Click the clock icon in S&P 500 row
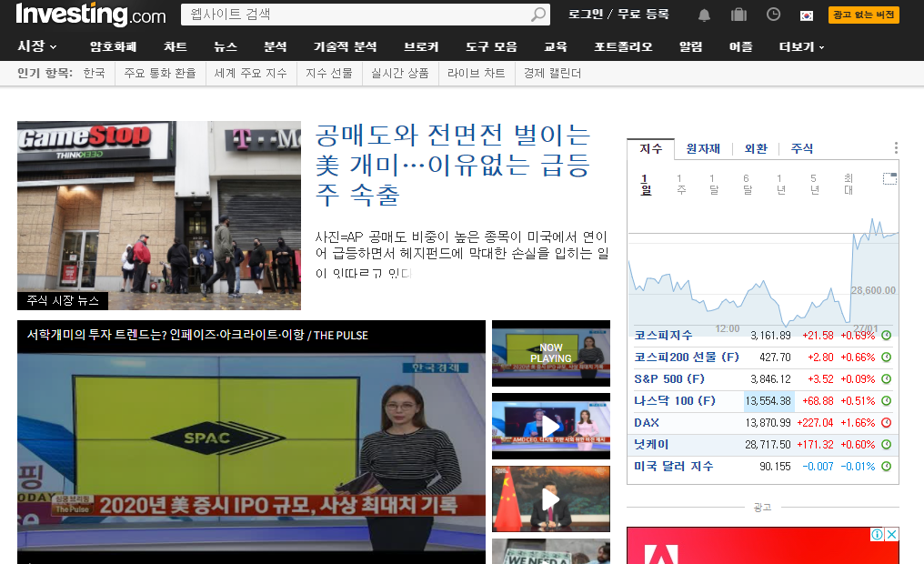The width and height of the screenshot is (924, 564). coord(887,379)
